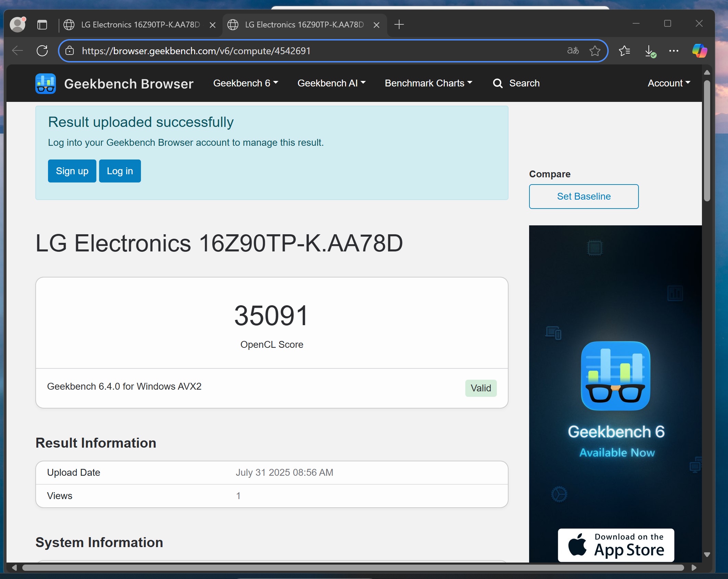Expand the Benchmark Charts dropdown
This screenshot has width=728, height=579.
tap(428, 83)
